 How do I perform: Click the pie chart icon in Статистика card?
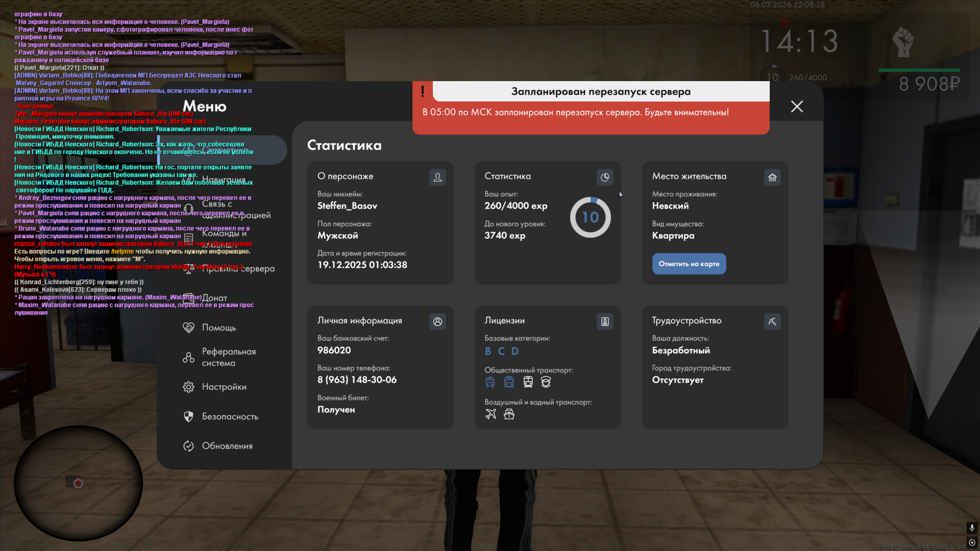(x=605, y=177)
